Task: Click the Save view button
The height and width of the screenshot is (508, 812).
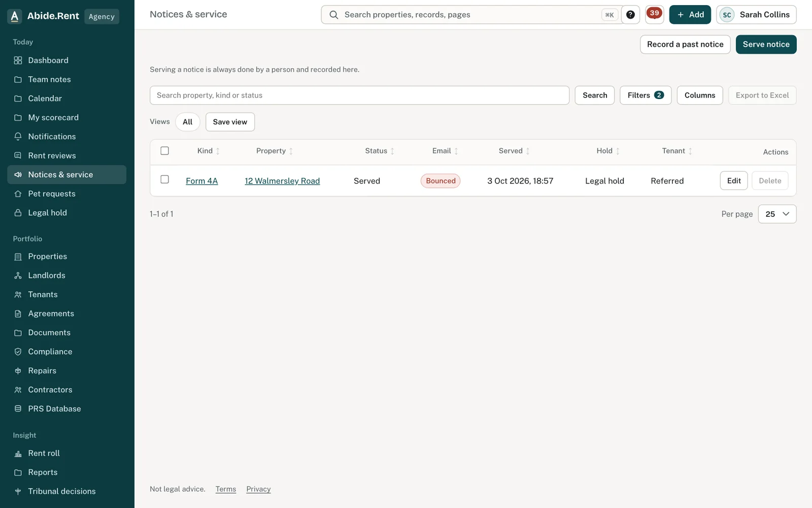Action: (x=230, y=122)
